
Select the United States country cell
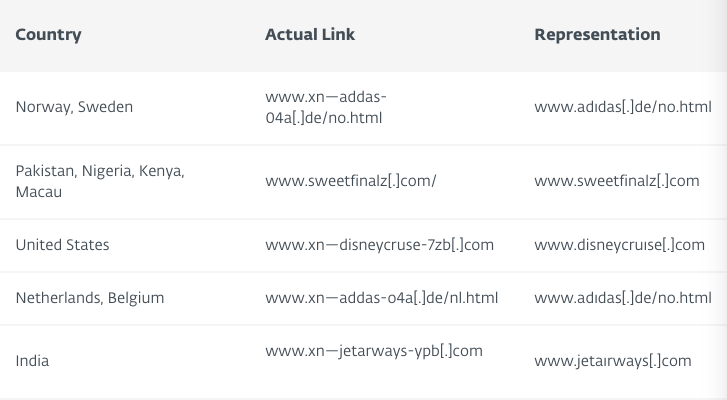(x=62, y=245)
